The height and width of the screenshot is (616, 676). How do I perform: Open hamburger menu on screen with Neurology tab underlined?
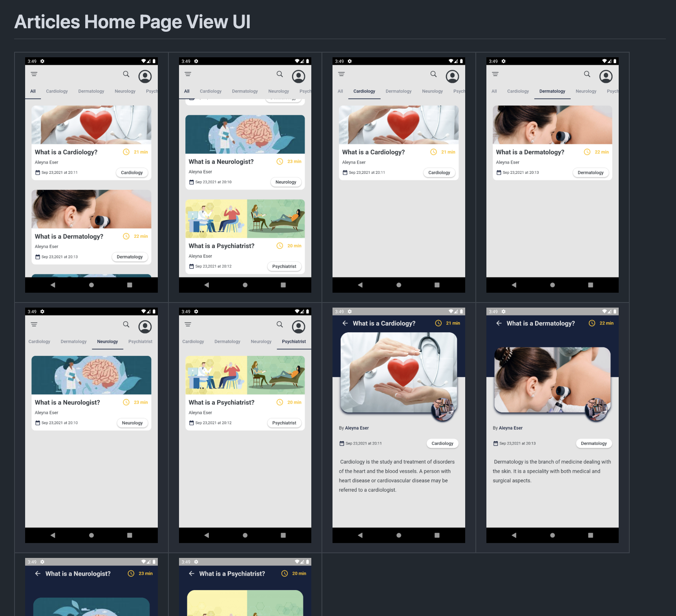point(34,324)
